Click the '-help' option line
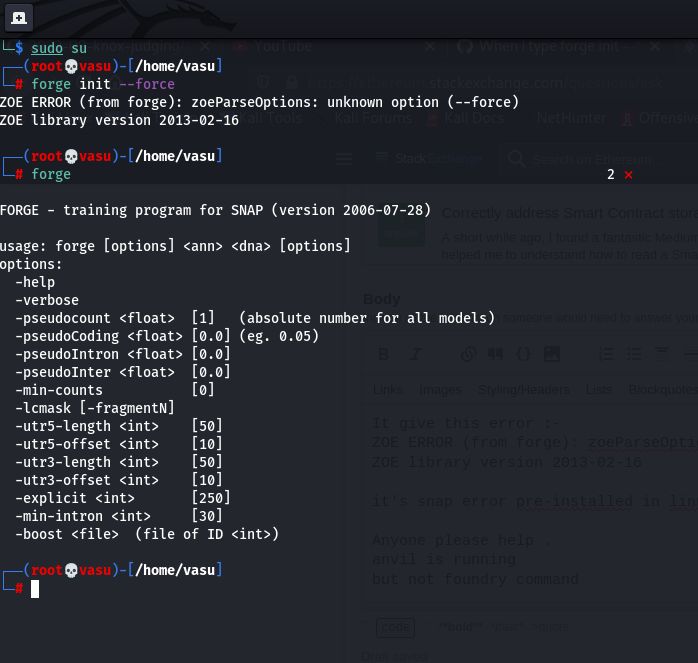The height and width of the screenshot is (663, 698). 35,282
